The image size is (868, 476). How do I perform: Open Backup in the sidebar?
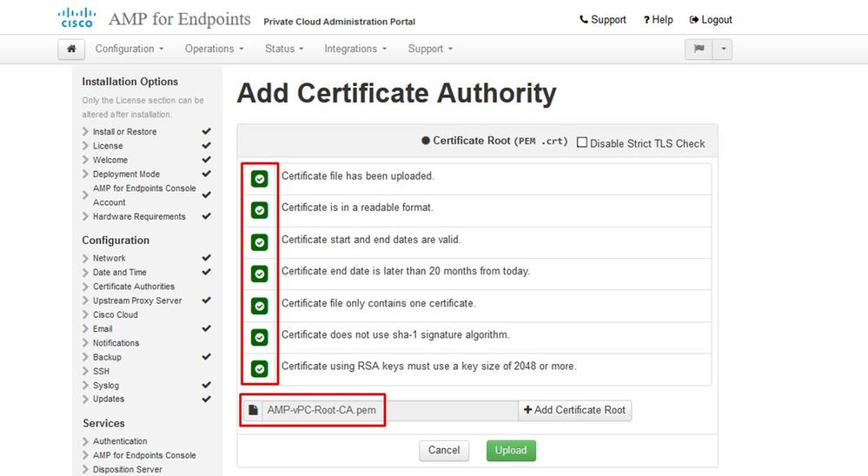point(107,357)
